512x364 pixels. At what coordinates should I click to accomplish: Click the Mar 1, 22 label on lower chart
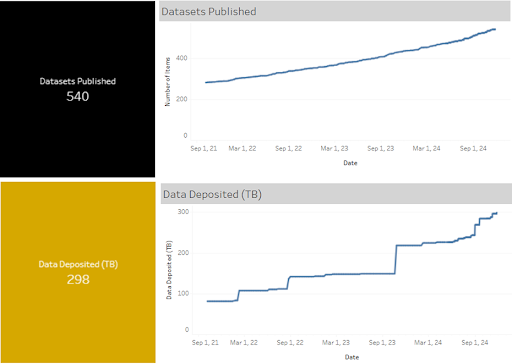tap(244, 343)
